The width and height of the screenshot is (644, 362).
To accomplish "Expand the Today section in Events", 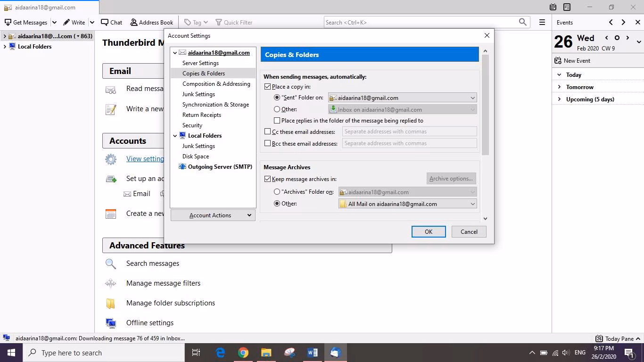I will tap(559, 75).
